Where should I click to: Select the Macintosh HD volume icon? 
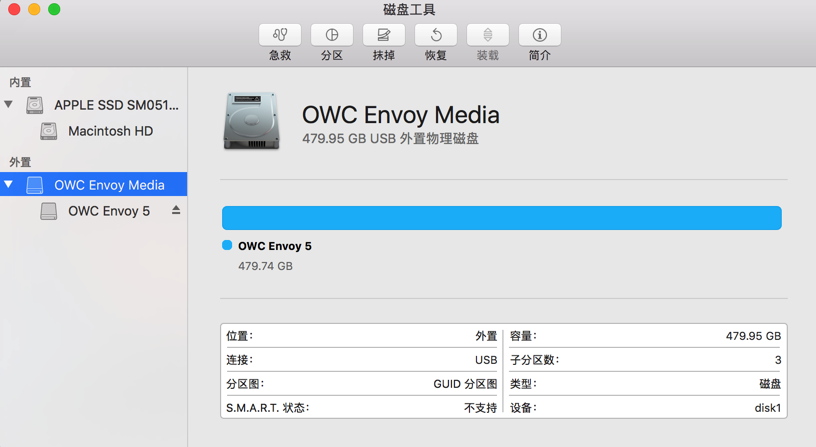click(49, 131)
